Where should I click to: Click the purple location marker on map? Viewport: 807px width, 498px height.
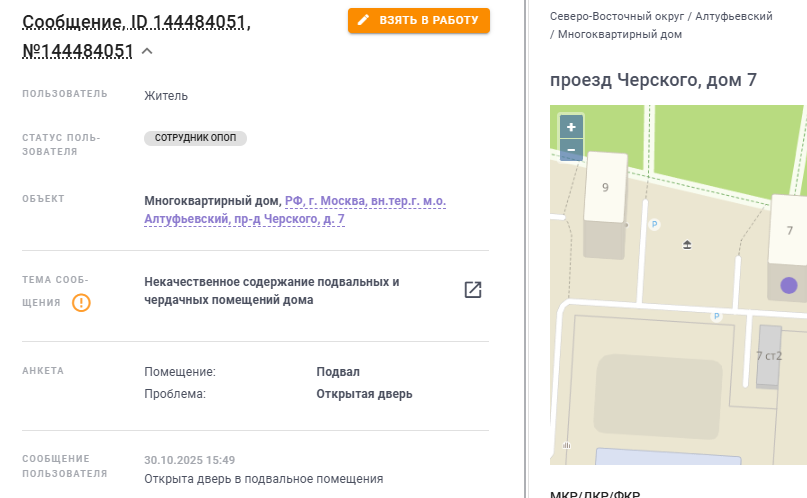[788, 285]
